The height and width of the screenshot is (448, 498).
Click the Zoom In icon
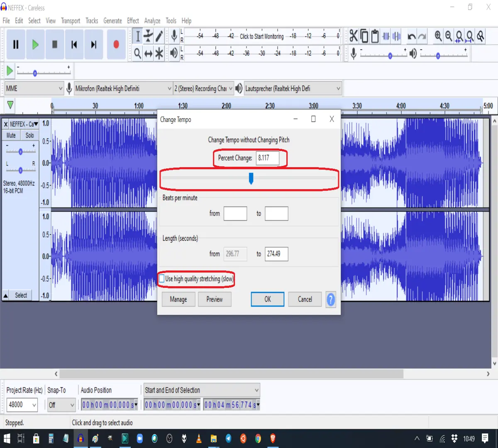[438, 36]
